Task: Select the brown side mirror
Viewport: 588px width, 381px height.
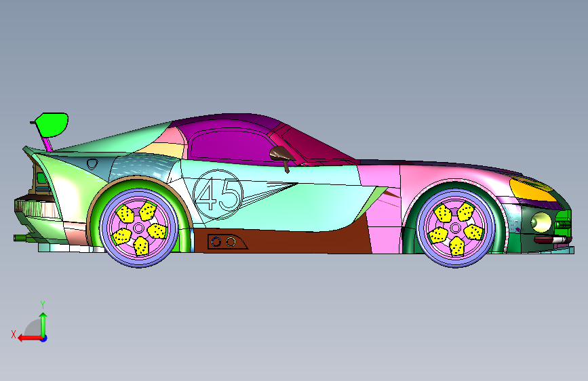Action: point(281,154)
